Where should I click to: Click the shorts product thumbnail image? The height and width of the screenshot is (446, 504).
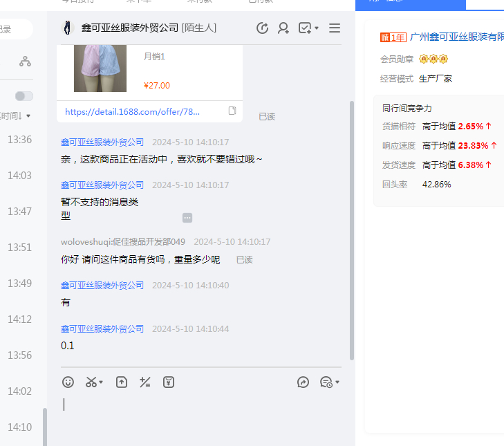pyautogui.click(x=100, y=68)
